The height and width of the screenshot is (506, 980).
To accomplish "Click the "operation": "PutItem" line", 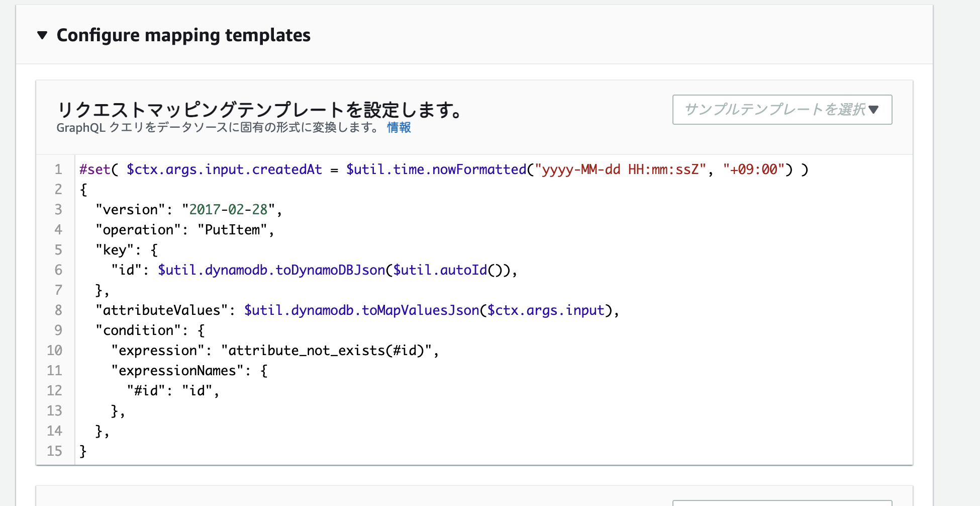I will [184, 230].
